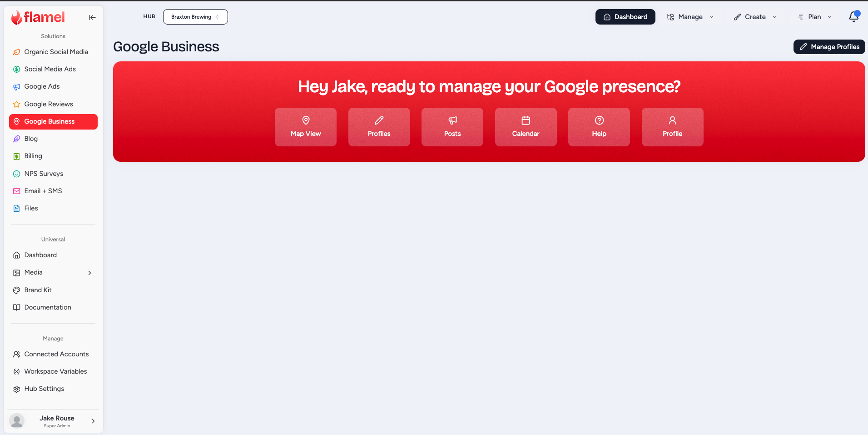Open Social Media Ads in the sidebar
868x435 pixels.
(53, 69)
